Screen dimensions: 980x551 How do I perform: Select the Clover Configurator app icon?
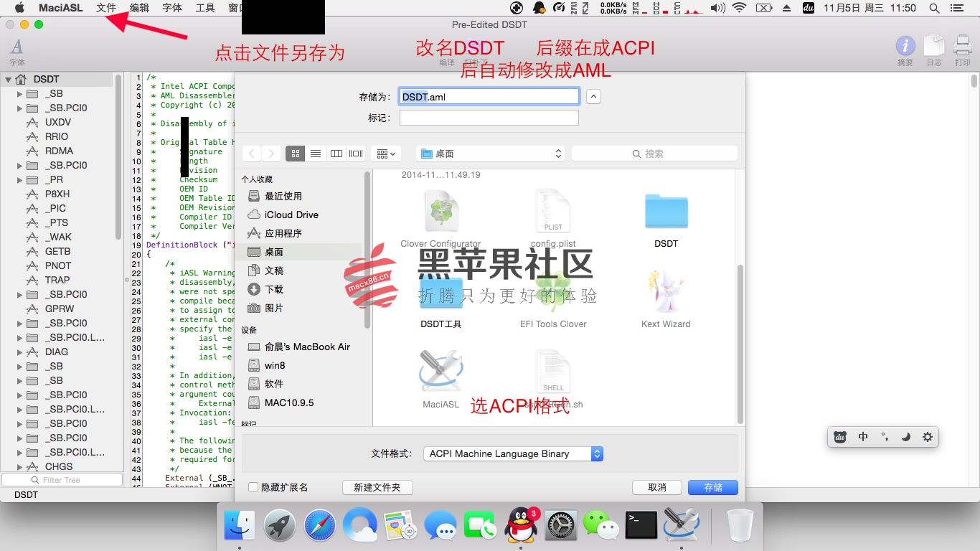tap(440, 211)
